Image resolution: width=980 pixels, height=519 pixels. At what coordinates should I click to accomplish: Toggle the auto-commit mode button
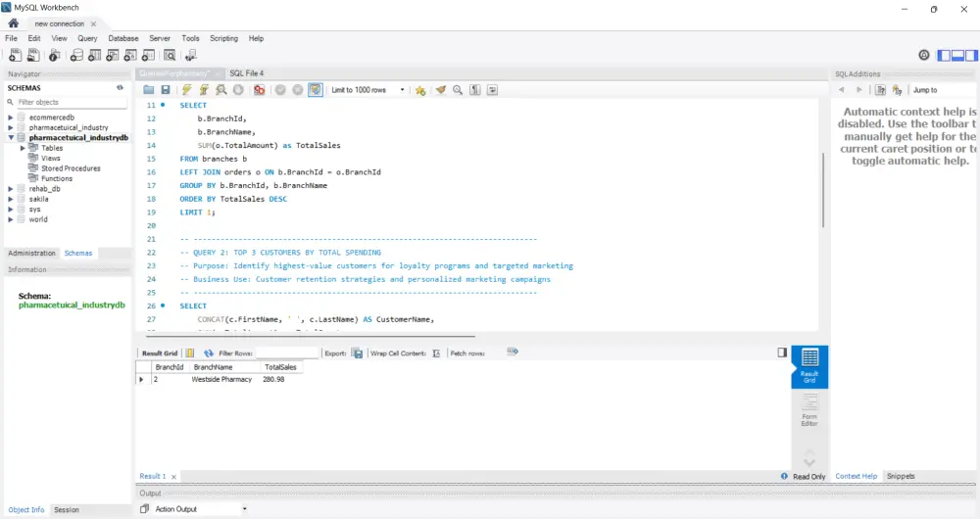tap(316, 90)
